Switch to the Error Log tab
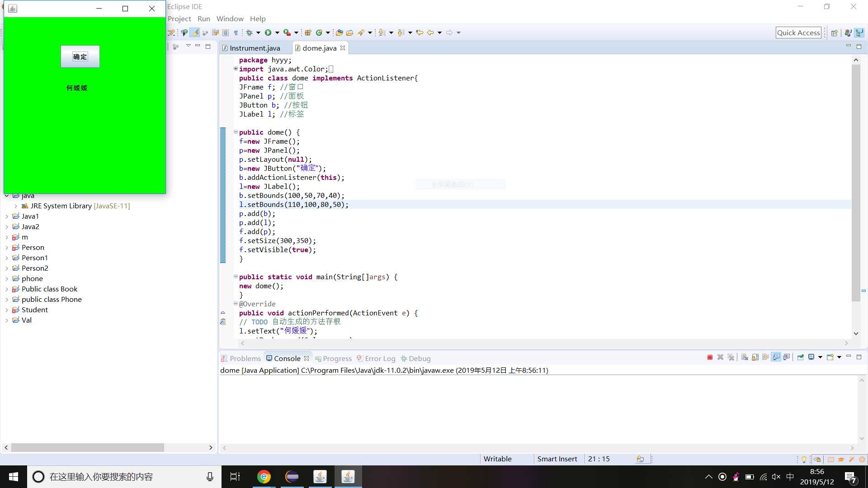This screenshot has width=868, height=488. click(x=376, y=358)
